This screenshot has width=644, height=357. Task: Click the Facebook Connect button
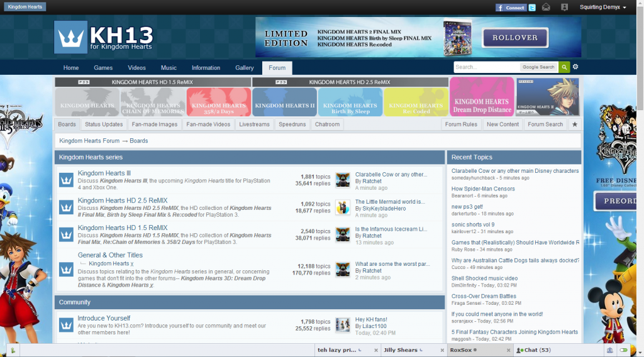[x=510, y=8]
